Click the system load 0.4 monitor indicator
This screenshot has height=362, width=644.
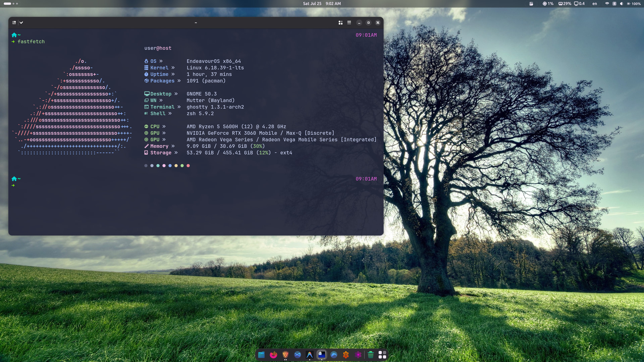[579, 4]
